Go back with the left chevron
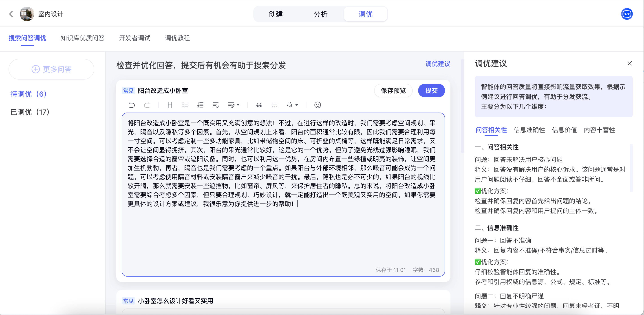This screenshot has width=644, height=315. point(11,14)
